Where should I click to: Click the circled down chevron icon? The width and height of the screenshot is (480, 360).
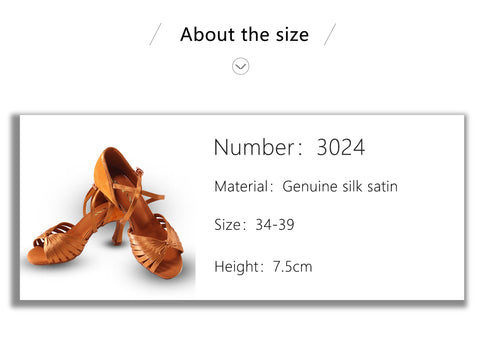240,66
